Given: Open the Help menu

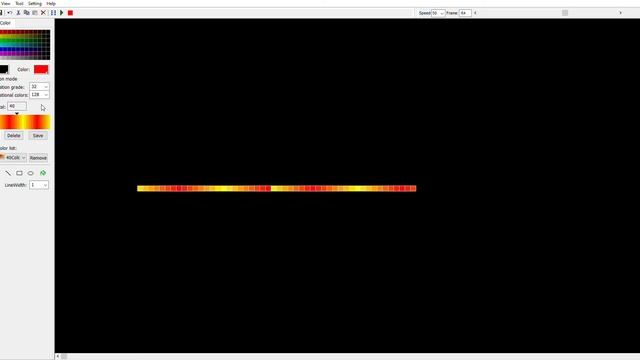Looking at the screenshot, I should click(x=51, y=3).
